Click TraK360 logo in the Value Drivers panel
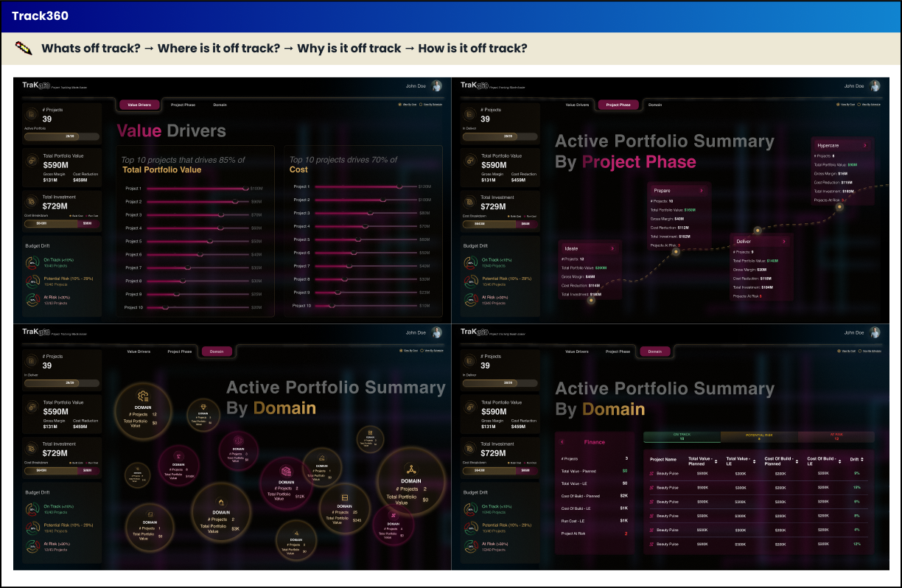 35,85
